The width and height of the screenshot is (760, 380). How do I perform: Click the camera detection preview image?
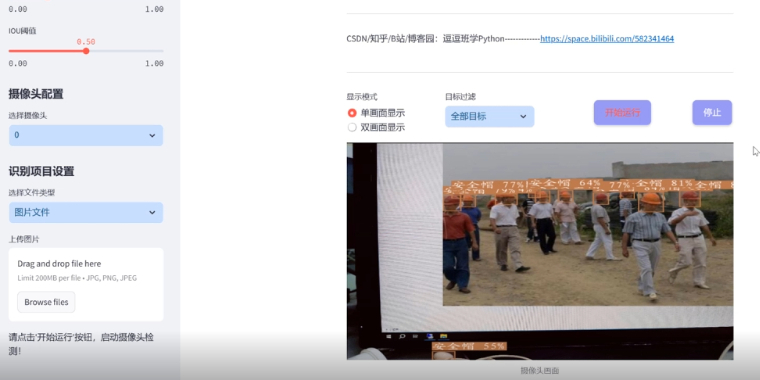coord(540,251)
